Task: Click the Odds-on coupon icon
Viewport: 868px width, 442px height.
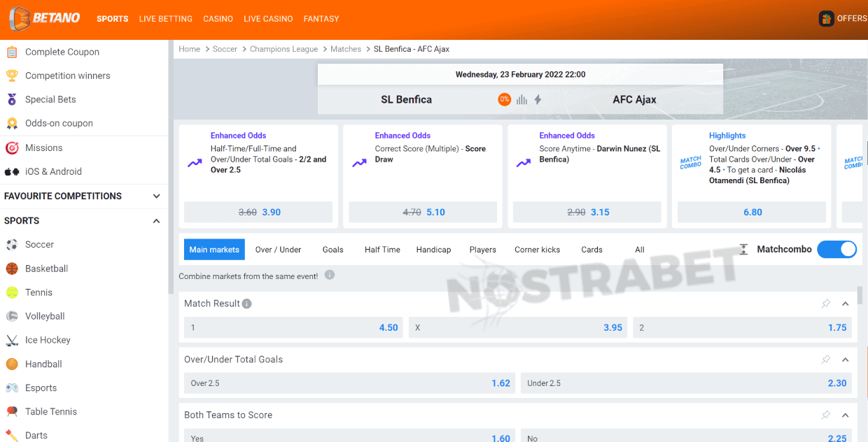Action: 12,123
